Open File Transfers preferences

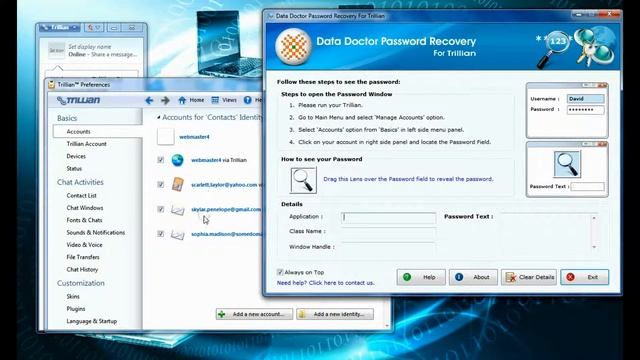click(83, 257)
